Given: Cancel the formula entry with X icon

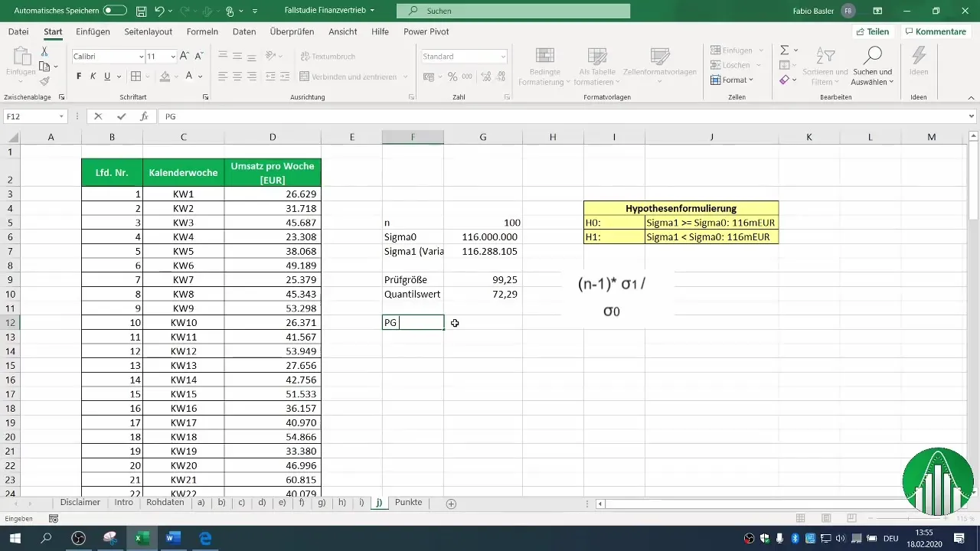Looking at the screenshot, I should pos(98,116).
